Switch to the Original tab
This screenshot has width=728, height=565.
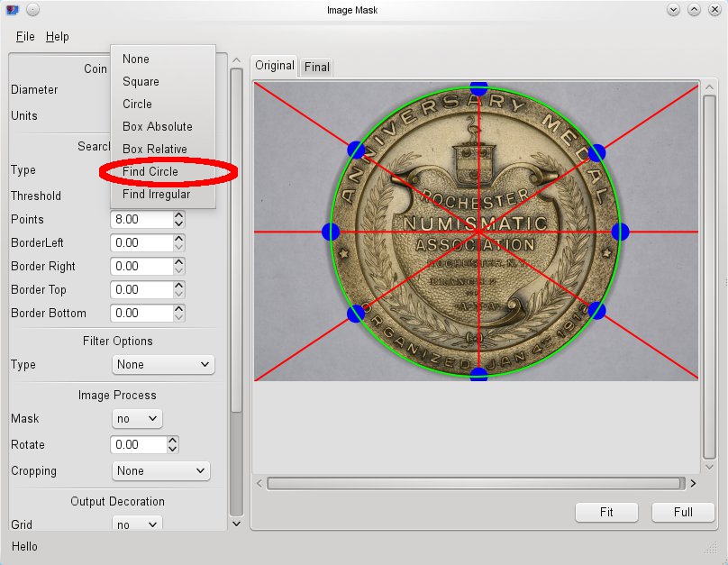coord(275,66)
